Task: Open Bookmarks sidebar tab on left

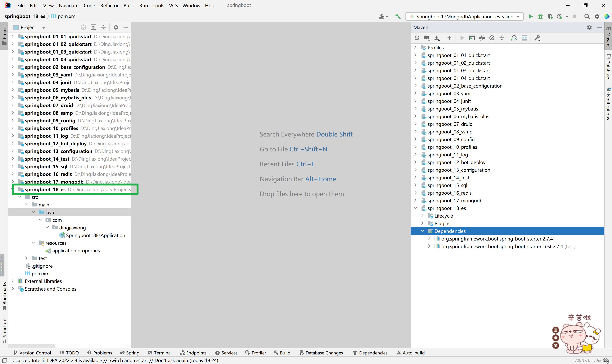Action: point(4,296)
